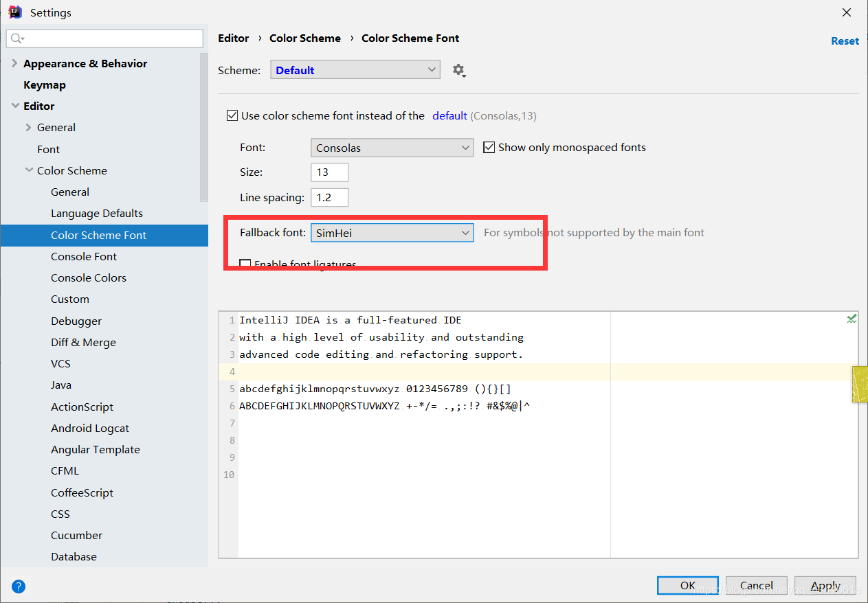Open Java color scheme page
This screenshot has width=868, height=603.
pyautogui.click(x=61, y=385)
